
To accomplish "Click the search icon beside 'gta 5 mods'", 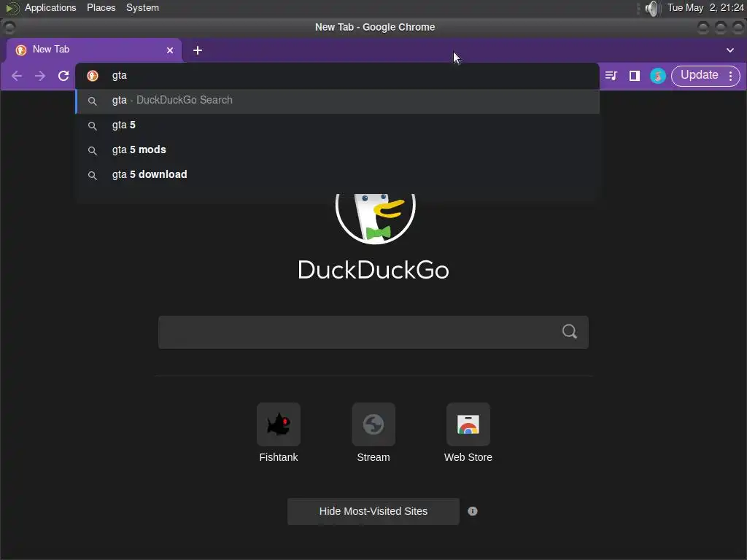I will (x=93, y=151).
